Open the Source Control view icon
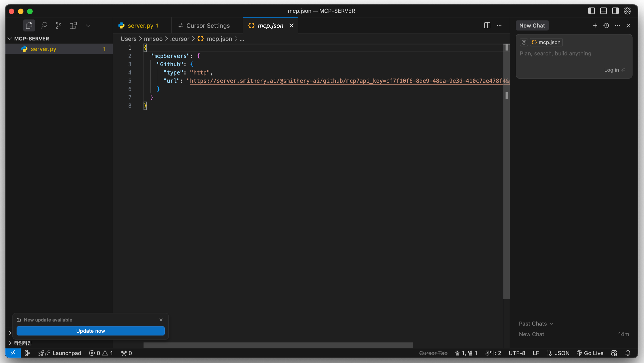 point(58,26)
